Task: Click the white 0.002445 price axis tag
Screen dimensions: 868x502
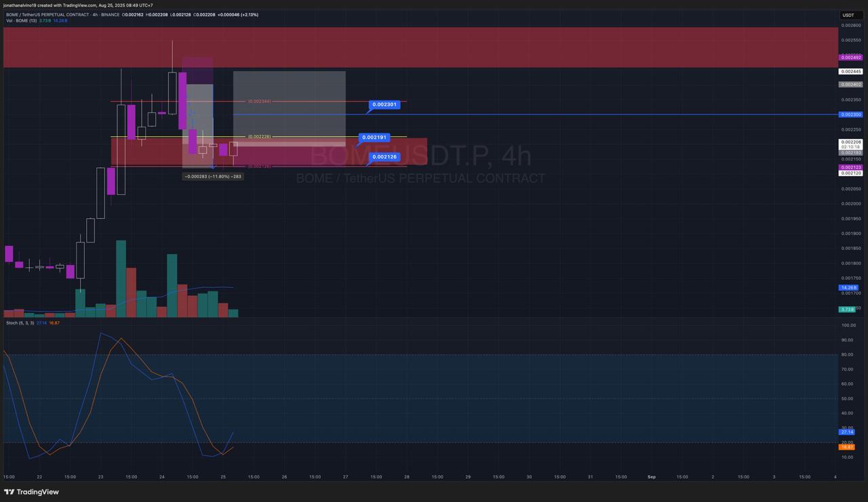Action: [x=850, y=71]
